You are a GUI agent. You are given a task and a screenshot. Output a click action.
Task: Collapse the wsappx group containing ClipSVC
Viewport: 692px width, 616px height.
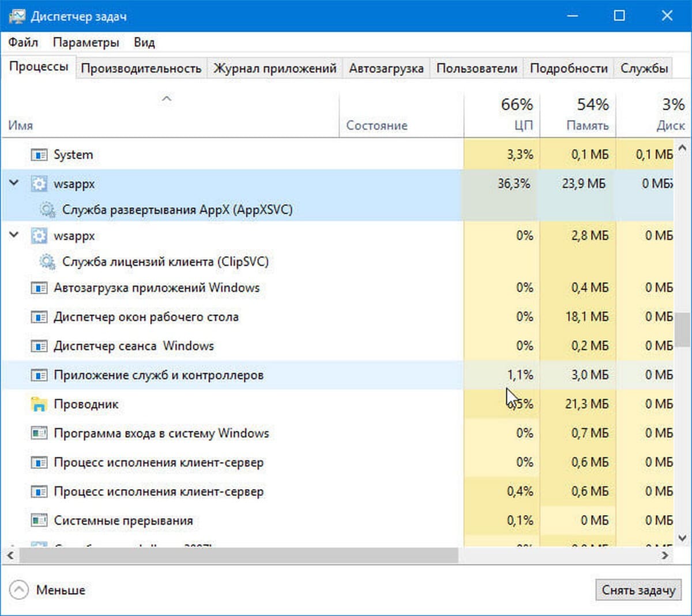[x=14, y=235]
